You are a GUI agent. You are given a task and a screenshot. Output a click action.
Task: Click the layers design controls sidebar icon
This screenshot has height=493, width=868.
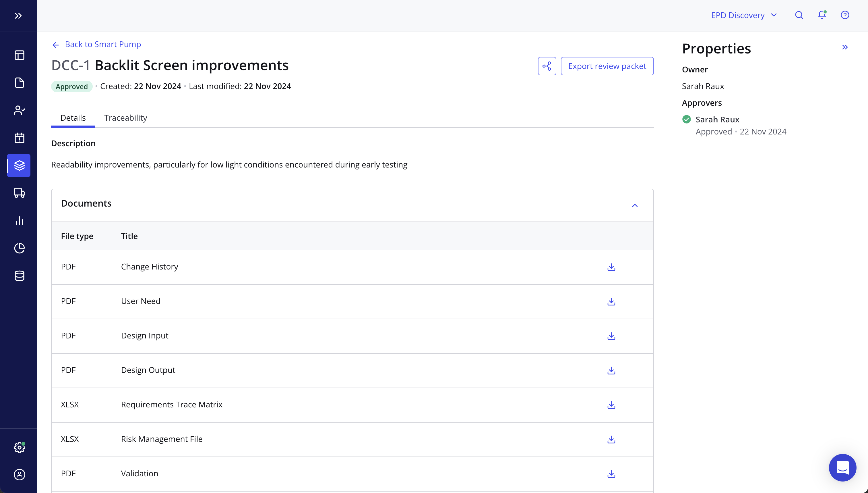(x=19, y=165)
